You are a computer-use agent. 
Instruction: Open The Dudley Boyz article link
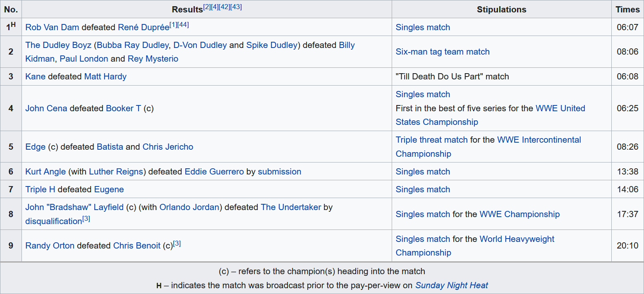click(58, 45)
